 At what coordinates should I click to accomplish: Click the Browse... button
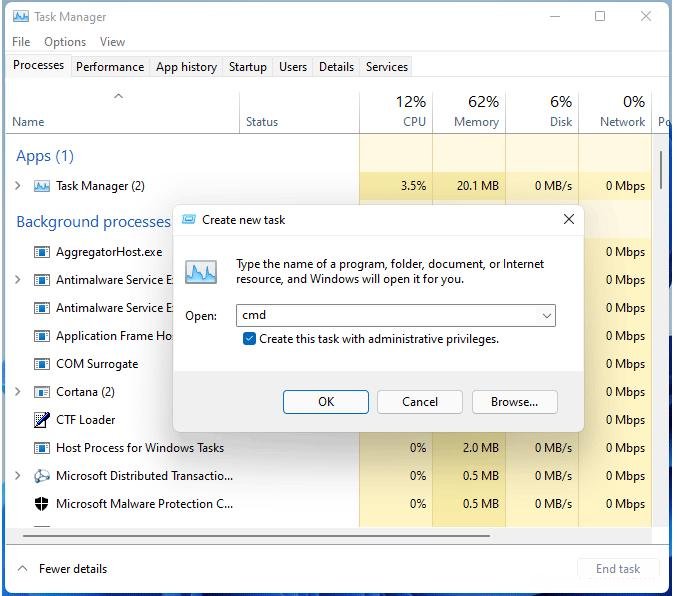[x=515, y=402]
